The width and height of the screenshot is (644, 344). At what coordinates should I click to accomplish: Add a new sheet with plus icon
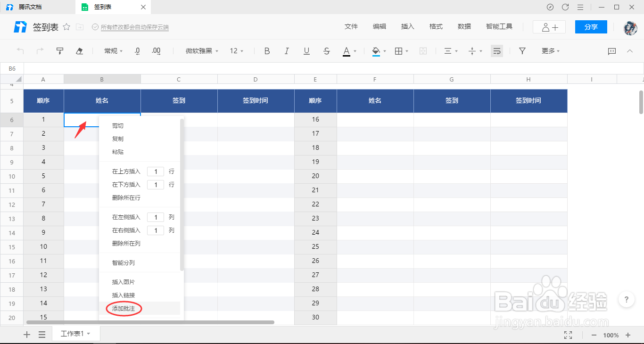(27, 335)
